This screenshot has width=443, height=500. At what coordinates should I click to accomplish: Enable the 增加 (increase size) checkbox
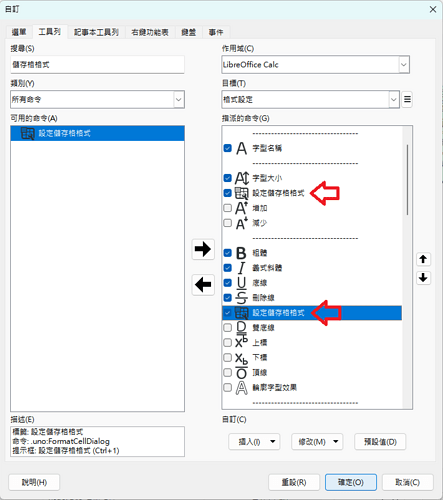228,208
